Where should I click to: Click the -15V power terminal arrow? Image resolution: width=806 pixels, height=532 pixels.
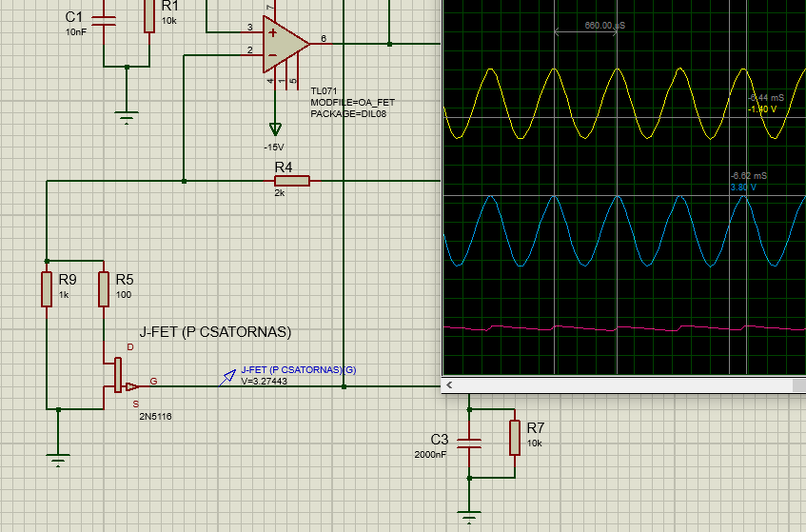pyautogui.click(x=275, y=128)
